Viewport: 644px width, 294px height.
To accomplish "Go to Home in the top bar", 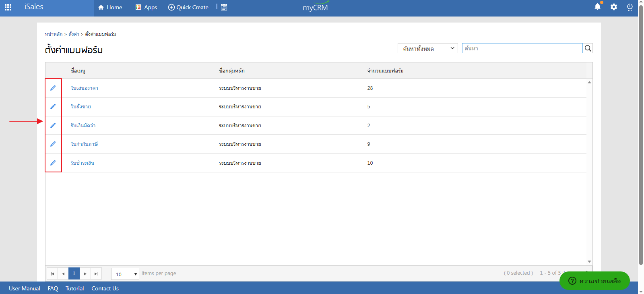I will (110, 7).
